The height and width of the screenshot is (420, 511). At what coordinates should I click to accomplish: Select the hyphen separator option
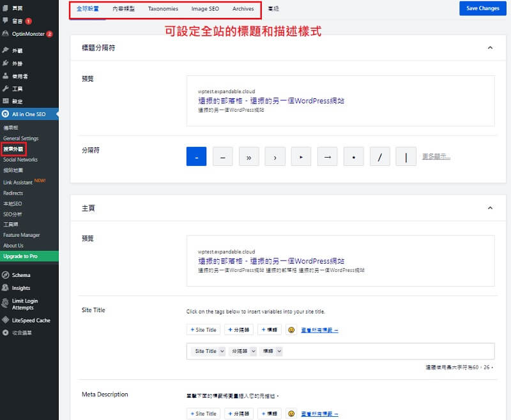196,156
